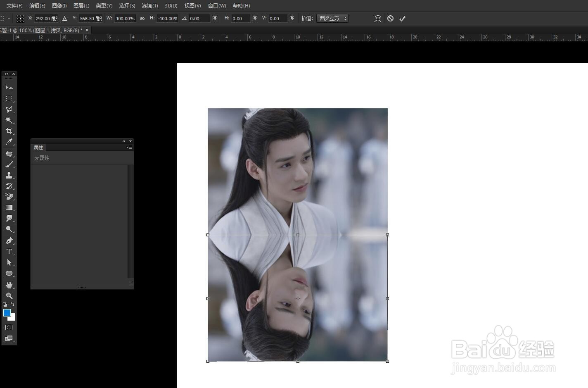
Task: Click the rotation angle input field
Action: point(199,19)
